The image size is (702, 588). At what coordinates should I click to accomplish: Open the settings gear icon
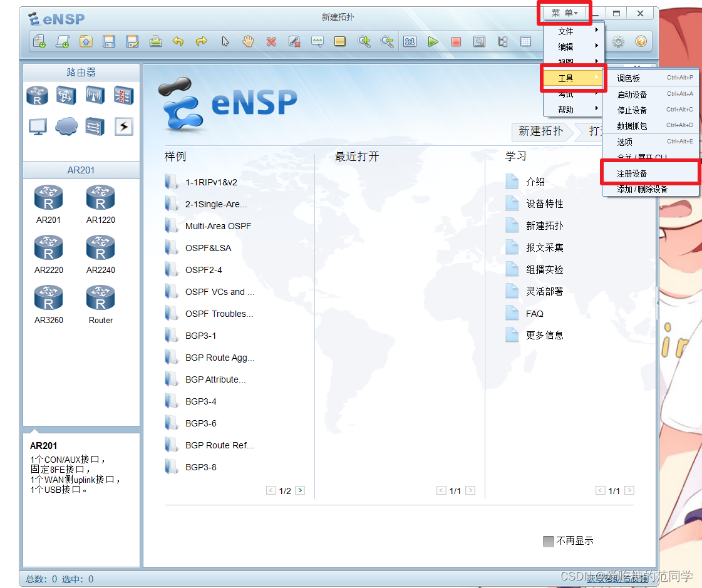617,41
